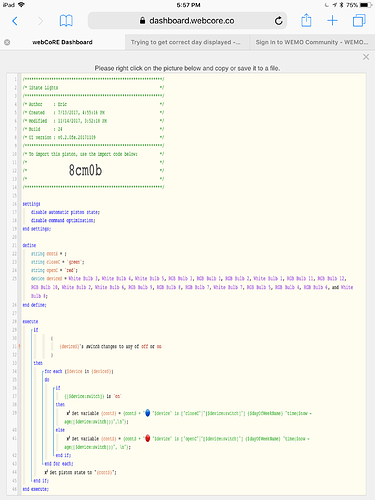The image size is (375, 500).
Task: Click 'disable automatic piston state' line
Action: coord(65,212)
